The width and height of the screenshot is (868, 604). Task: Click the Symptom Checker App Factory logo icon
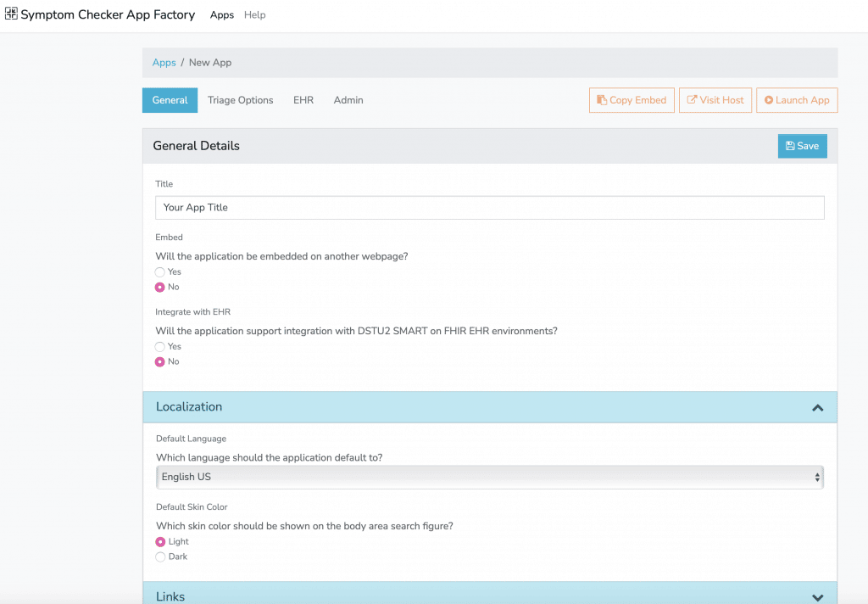(x=11, y=14)
